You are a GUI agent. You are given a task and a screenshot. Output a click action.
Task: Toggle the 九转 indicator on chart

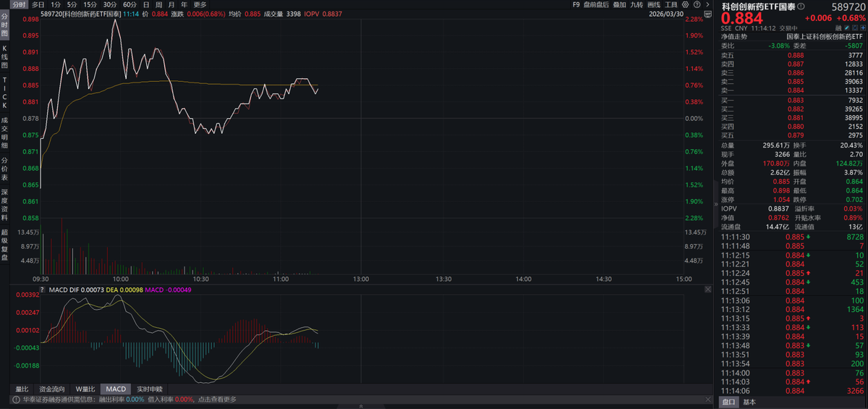click(637, 4)
